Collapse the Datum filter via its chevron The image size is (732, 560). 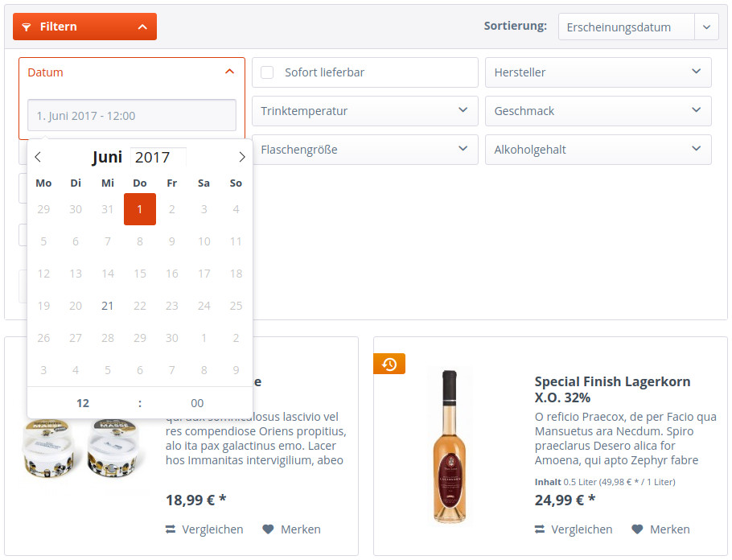(228, 71)
